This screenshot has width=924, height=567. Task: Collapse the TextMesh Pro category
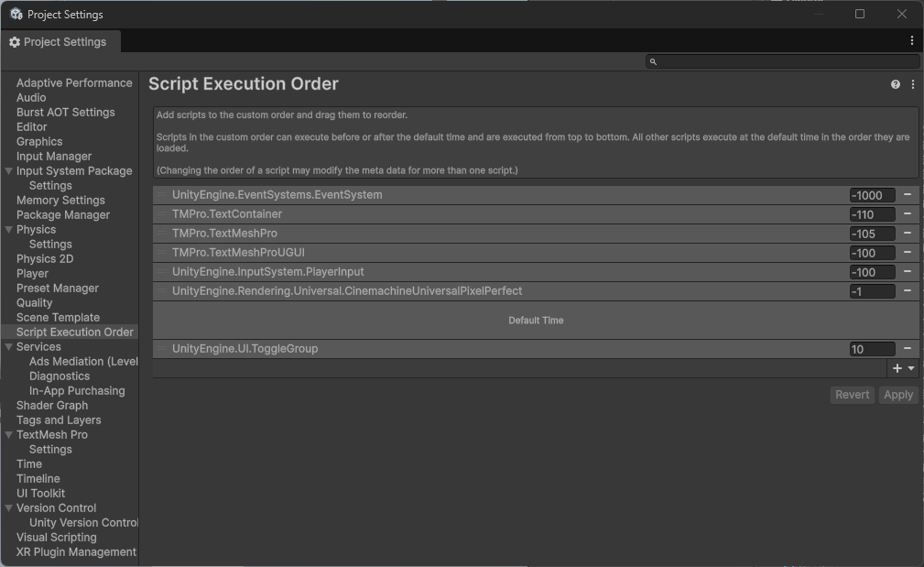(x=8, y=435)
